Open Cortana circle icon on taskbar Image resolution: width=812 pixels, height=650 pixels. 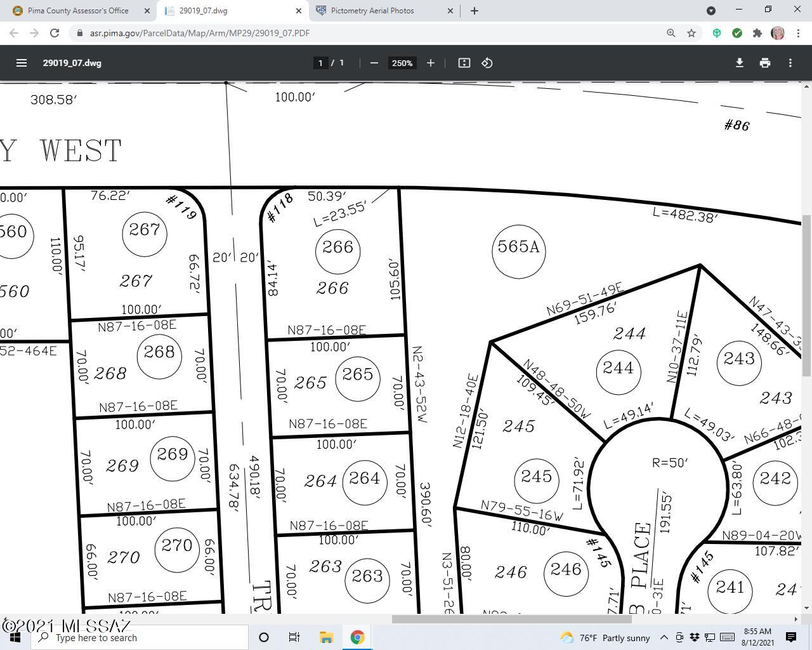[x=264, y=637]
